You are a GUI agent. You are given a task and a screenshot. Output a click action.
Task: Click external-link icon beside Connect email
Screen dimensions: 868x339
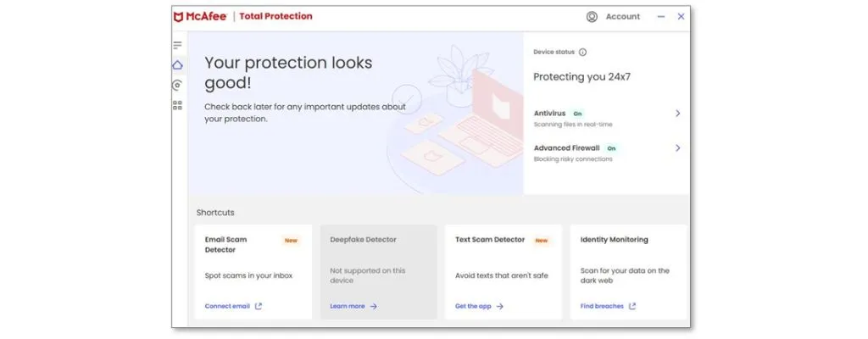click(259, 306)
